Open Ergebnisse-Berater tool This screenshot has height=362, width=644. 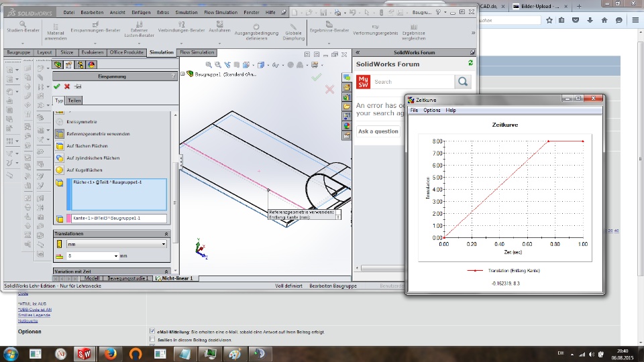click(329, 27)
